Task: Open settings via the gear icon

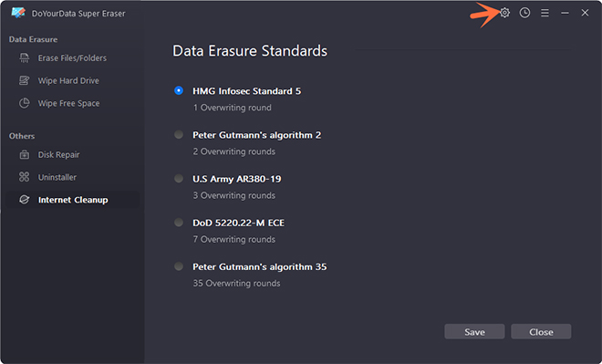Action: tap(505, 13)
